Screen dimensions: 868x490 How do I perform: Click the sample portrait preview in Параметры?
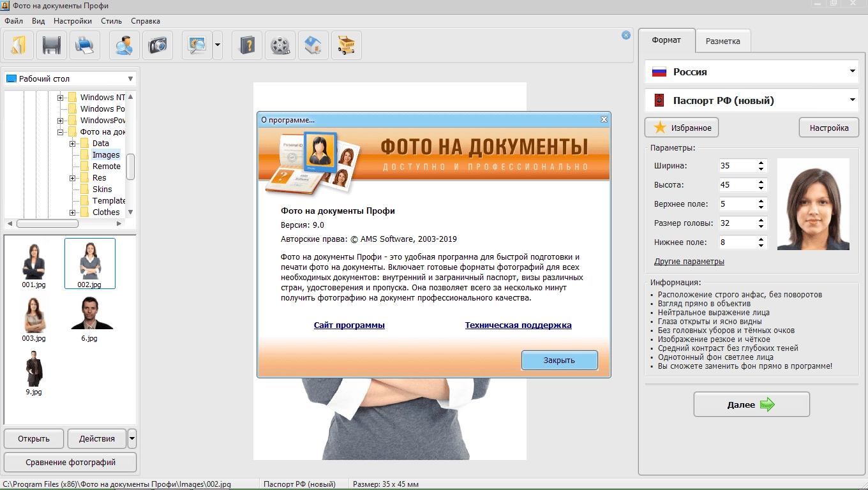(813, 204)
